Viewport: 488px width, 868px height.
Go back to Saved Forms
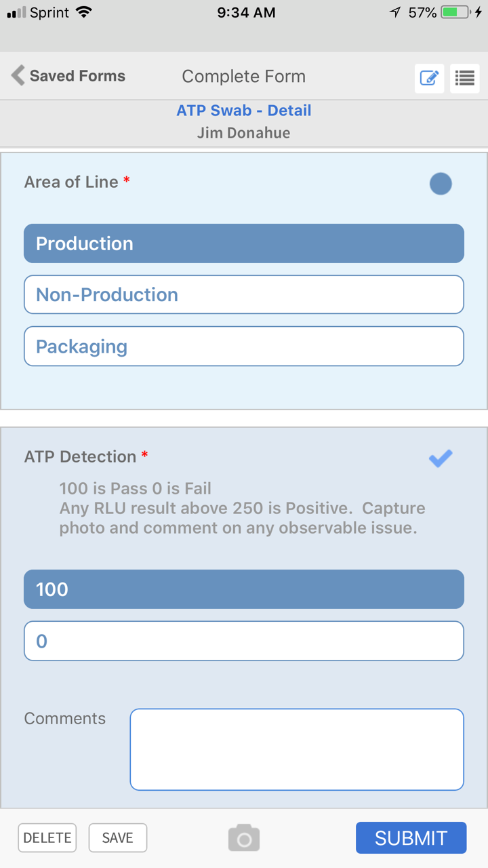(x=77, y=76)
